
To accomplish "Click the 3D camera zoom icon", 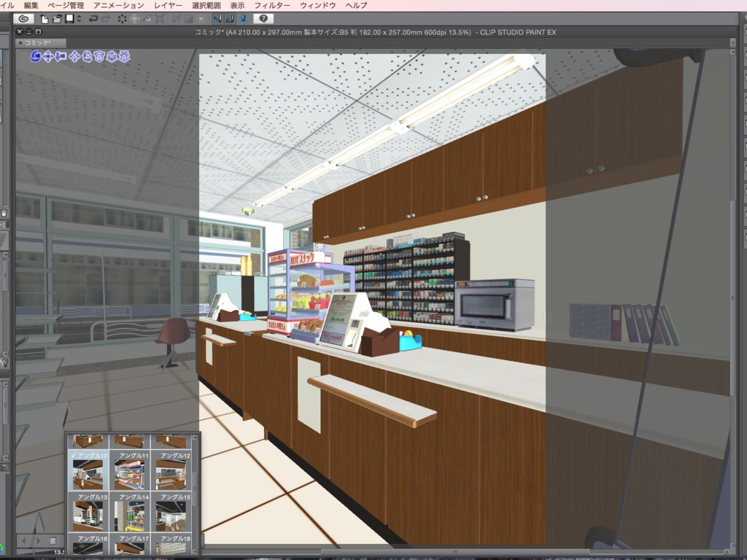I will [60, 56].
